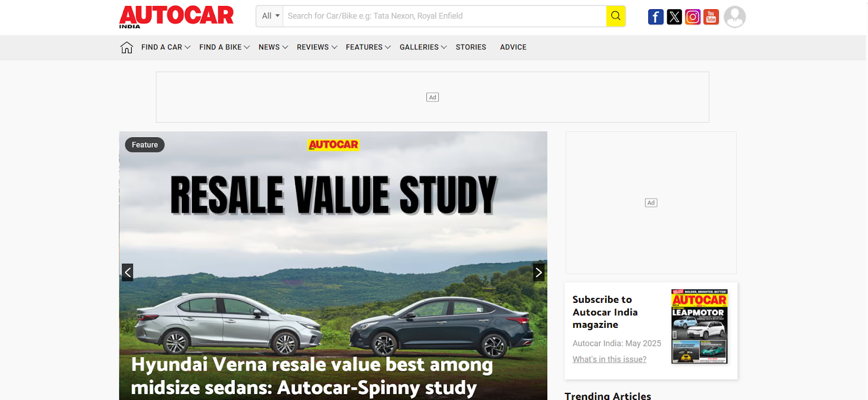This screenshot has height=400, width=868.
Task: Click into the Car/Bike search field
Action: click(x=444, y=16)
